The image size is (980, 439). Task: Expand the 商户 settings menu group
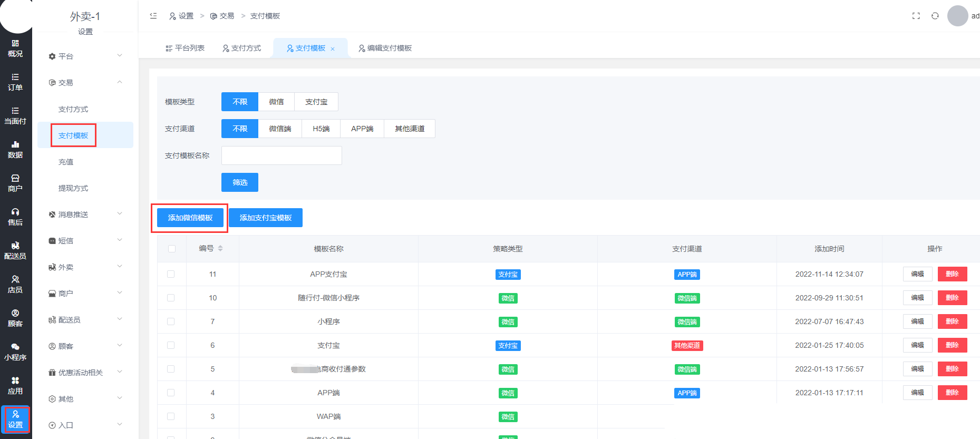85,293
